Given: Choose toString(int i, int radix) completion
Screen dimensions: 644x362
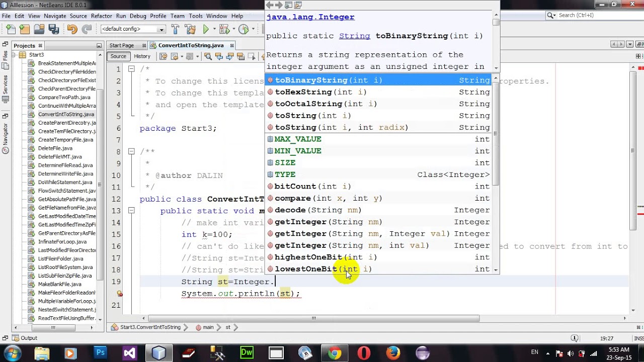Looking at the screenshot, I should [x=378, y=127].
